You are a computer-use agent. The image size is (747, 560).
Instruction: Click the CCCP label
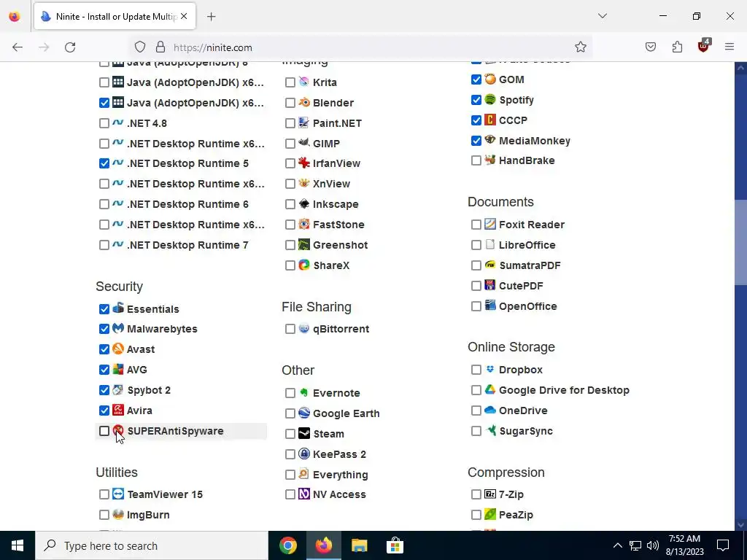[x=513, y=120]
